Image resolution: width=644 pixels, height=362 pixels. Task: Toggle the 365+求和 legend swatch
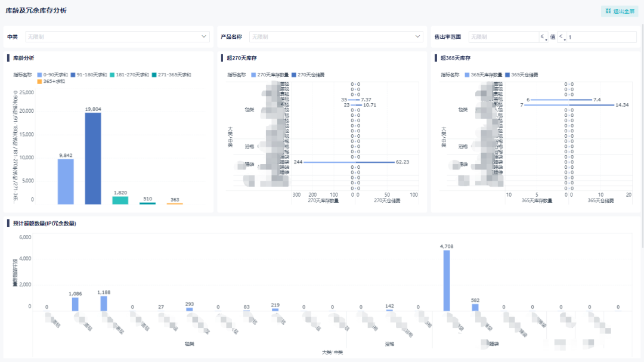pyautogui.click(x=39, y=81)
